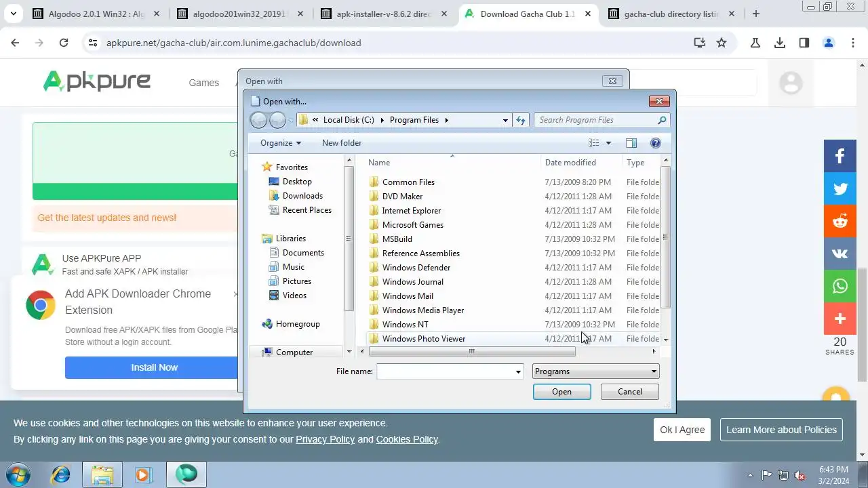Image resolution: width=868 pixels, height=488 pixels.
Task: Click New folder button
Action: point(342,143)
